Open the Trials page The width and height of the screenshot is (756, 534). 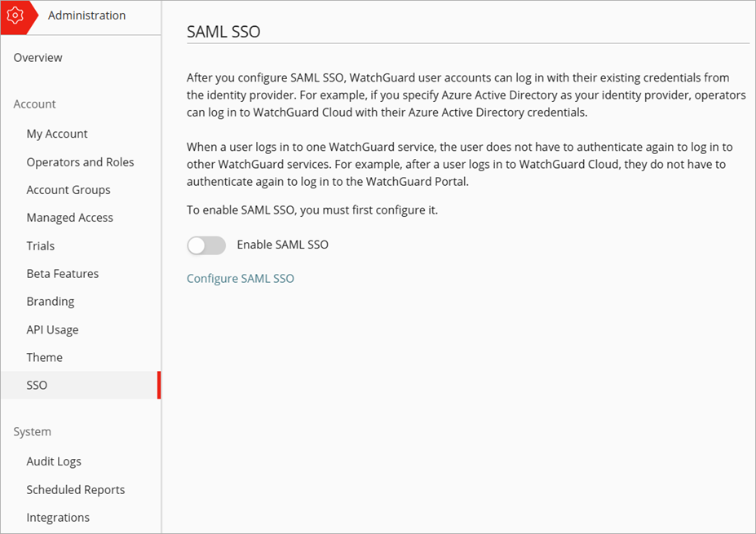[x=39, y=245]
